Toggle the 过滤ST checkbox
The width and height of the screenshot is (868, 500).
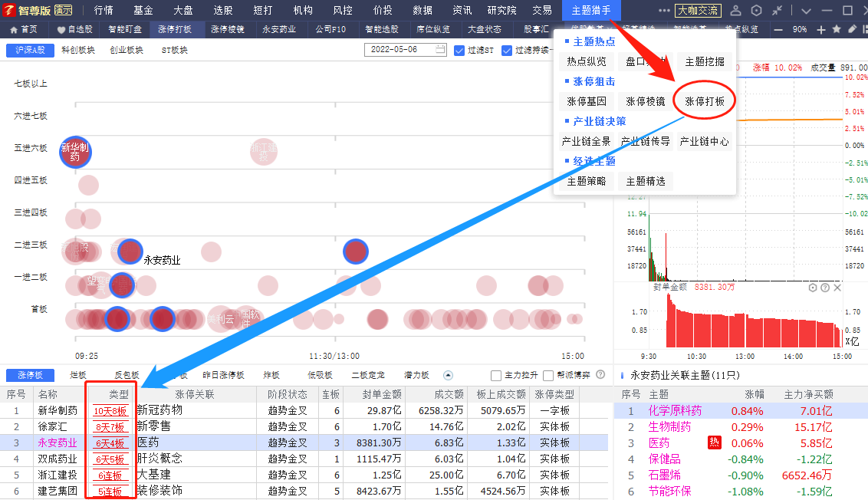pyautogui.click(x=459, y=51)
